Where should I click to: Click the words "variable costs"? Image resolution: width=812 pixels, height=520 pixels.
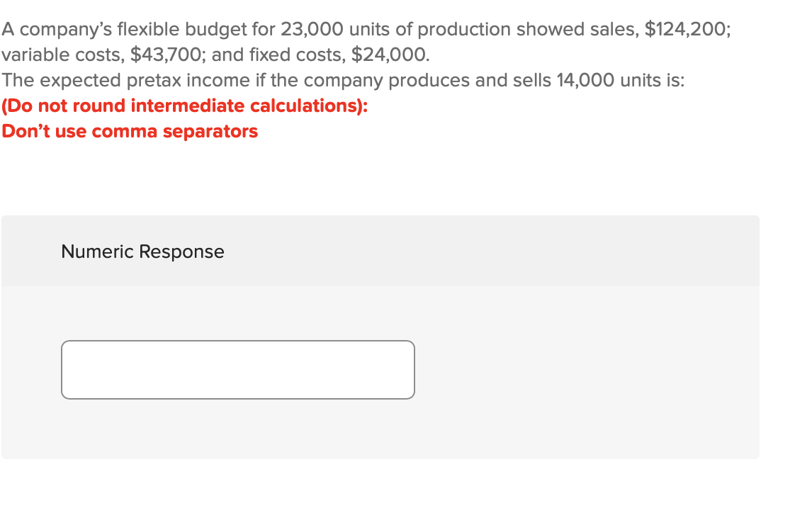click(62, 55)
